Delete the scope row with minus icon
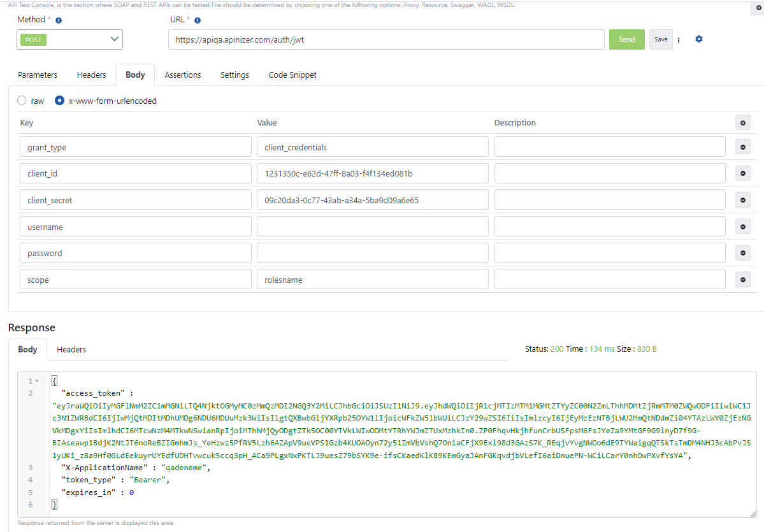 point(742,280)
